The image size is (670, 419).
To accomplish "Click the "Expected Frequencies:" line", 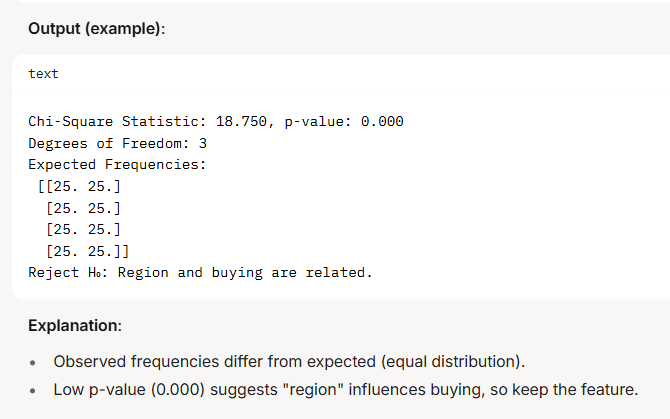I will point(117,165).
